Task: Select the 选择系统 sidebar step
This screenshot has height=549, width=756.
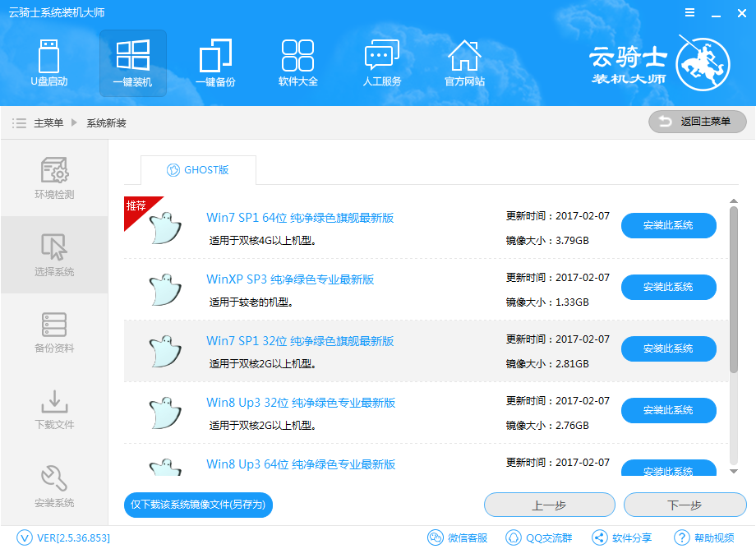Action: pyautogui.click(x=54, y=255)
